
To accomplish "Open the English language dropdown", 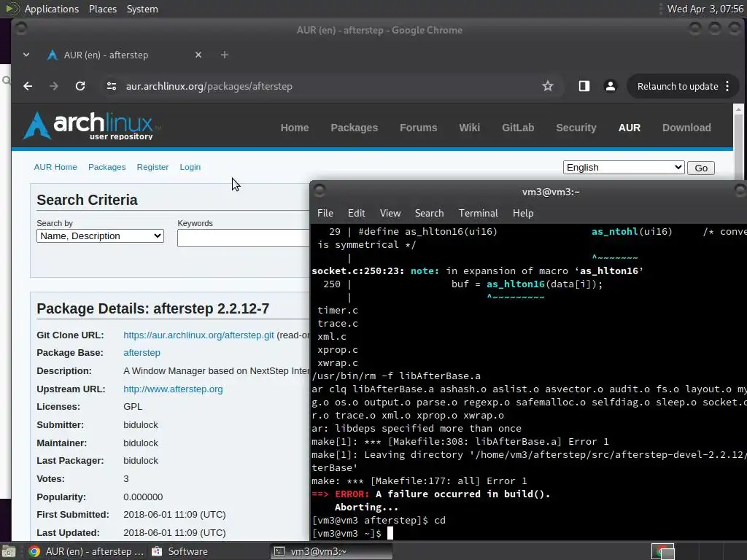I will (624, 168).
